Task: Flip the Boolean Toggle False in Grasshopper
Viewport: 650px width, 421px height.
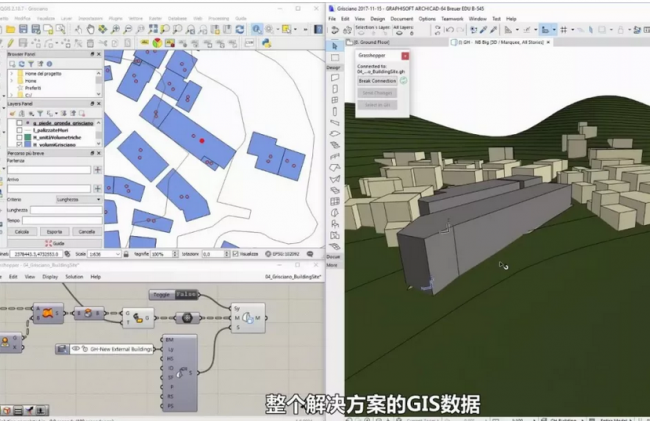Action: [186, 295]
